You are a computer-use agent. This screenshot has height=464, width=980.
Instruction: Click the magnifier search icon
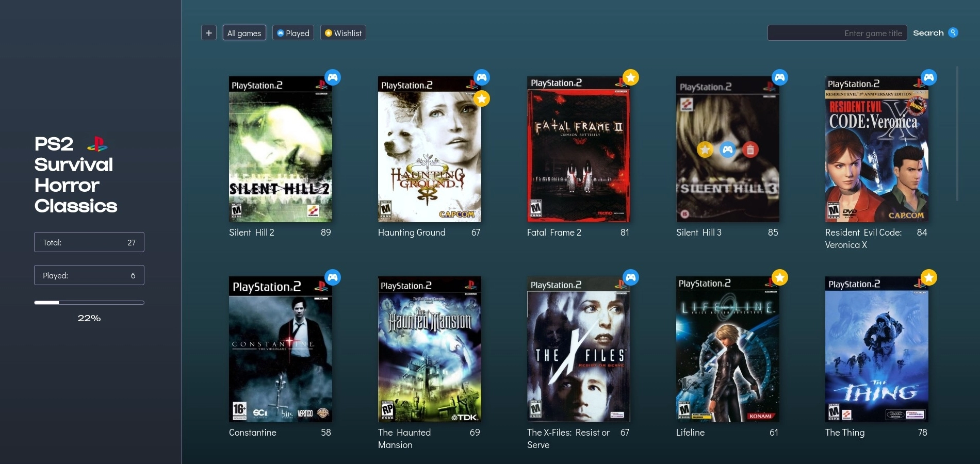[x=953, y=32]
